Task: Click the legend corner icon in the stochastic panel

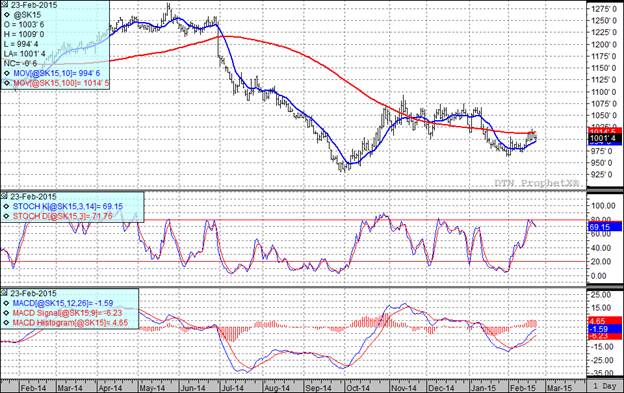Action: point(4,196)
